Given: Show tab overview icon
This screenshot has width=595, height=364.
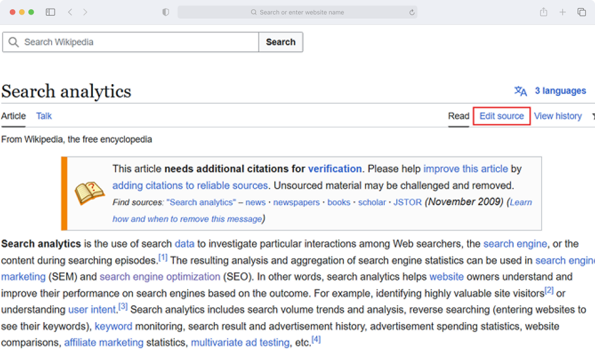Looking at the screenshot, I should point(581,12).
